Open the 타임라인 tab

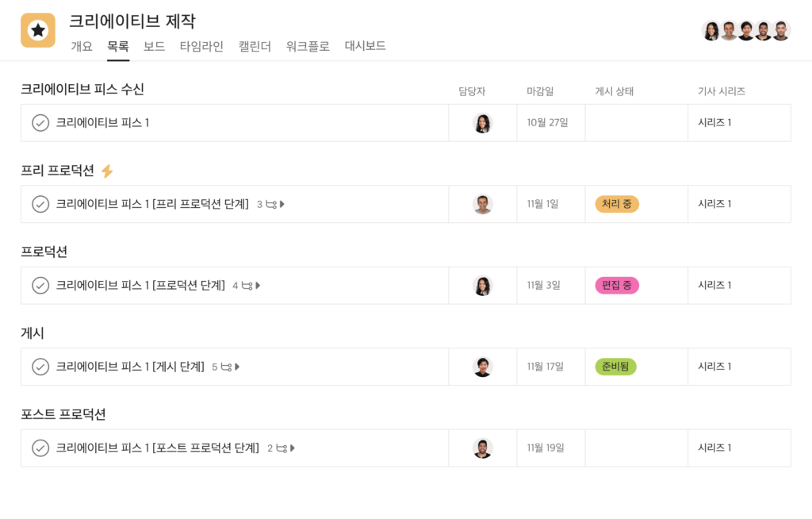click(201, 46)
